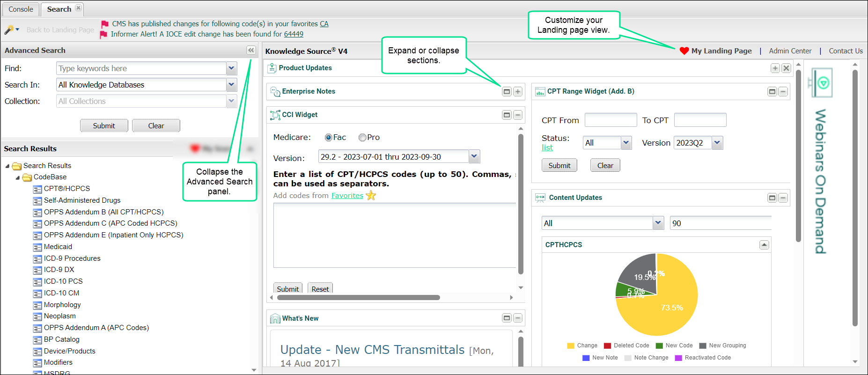868x375 pixels.
Task: Open the Admin Center menu link
Action: [x=790, y=51]
